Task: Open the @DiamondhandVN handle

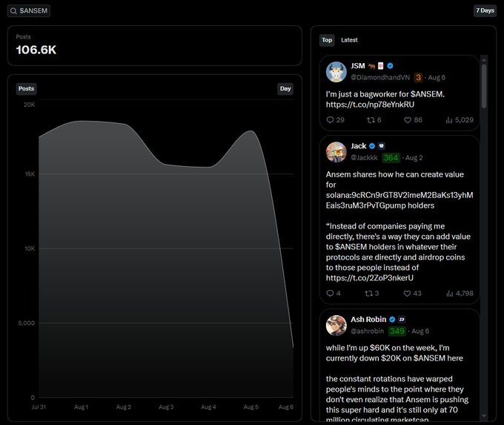Action: tap(380, 78)
